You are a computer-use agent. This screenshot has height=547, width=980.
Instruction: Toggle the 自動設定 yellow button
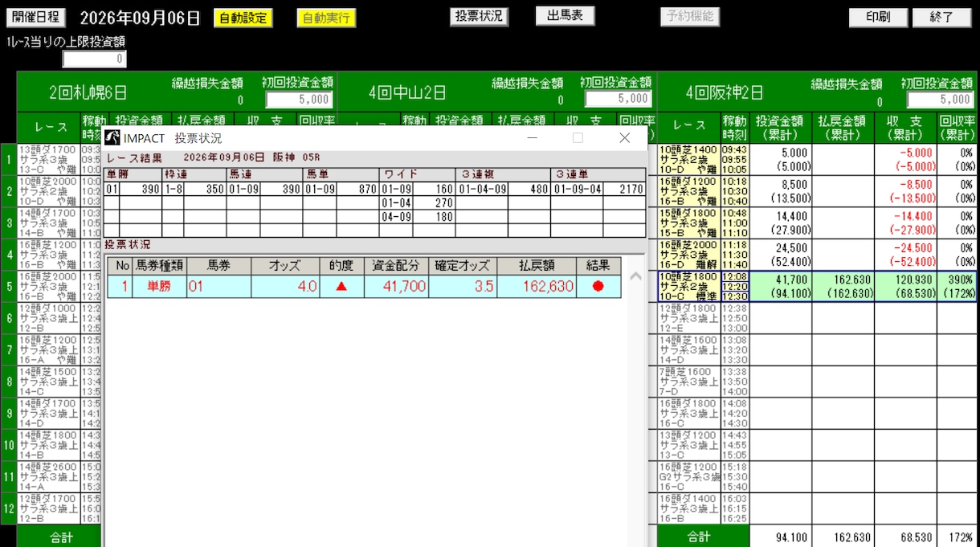(x=243, y=18)
